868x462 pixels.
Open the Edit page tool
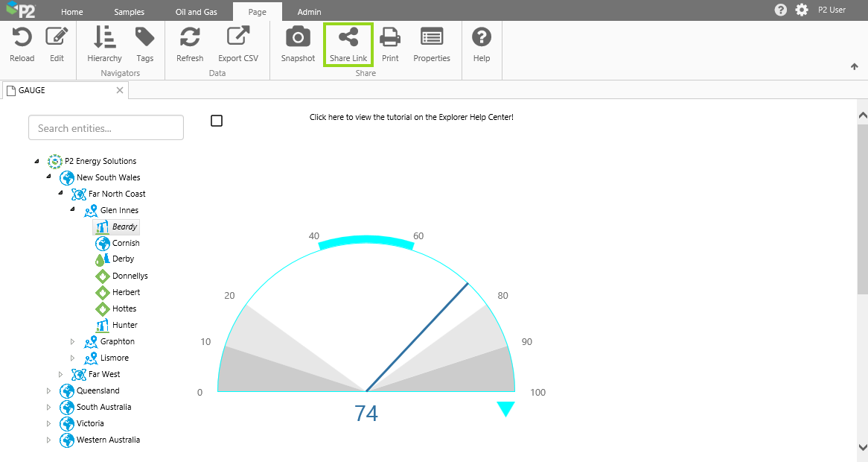[x=57, y=37]
